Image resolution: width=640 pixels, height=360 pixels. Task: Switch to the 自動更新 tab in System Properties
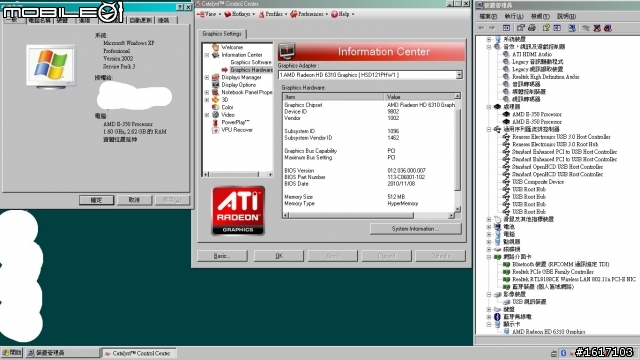coord(140,20)
